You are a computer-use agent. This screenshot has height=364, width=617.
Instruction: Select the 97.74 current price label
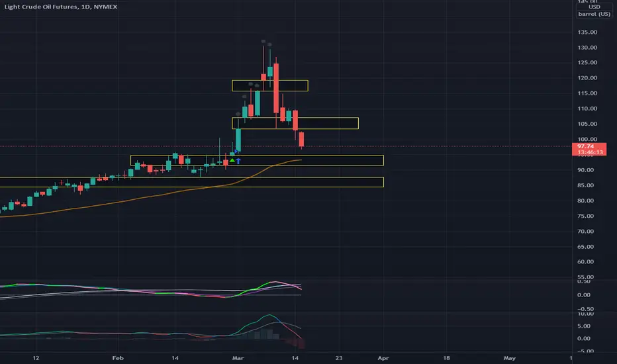point(585,146)
